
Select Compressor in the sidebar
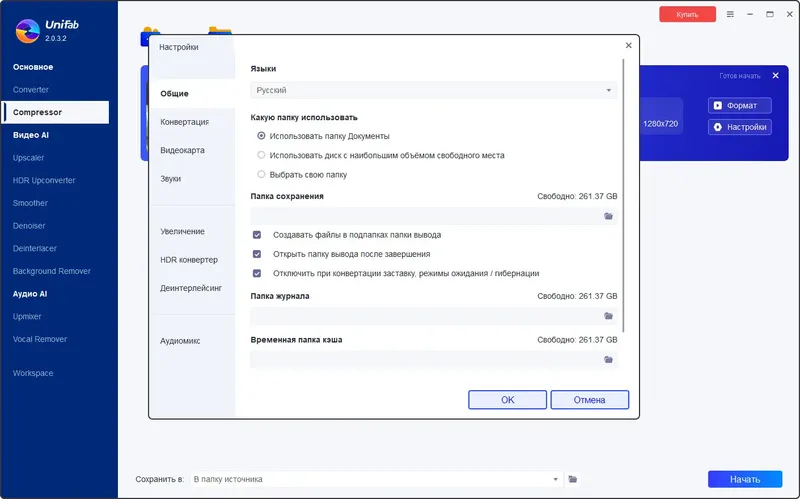coord(55,112)
